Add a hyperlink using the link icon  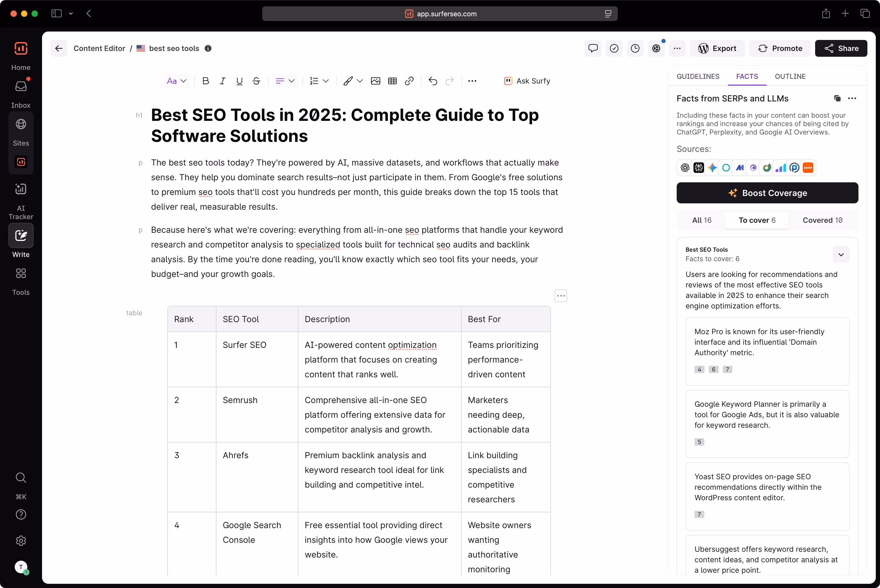coord(409,81)
